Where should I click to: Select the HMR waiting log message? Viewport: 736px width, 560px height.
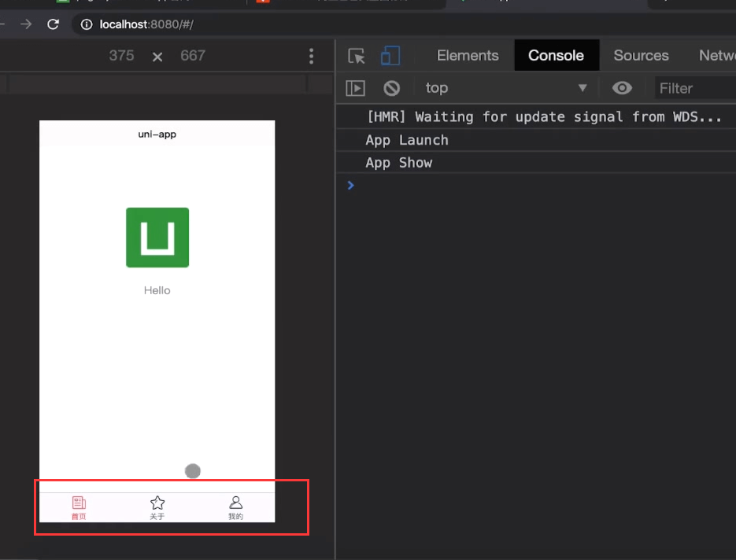[x=544, y=116]
